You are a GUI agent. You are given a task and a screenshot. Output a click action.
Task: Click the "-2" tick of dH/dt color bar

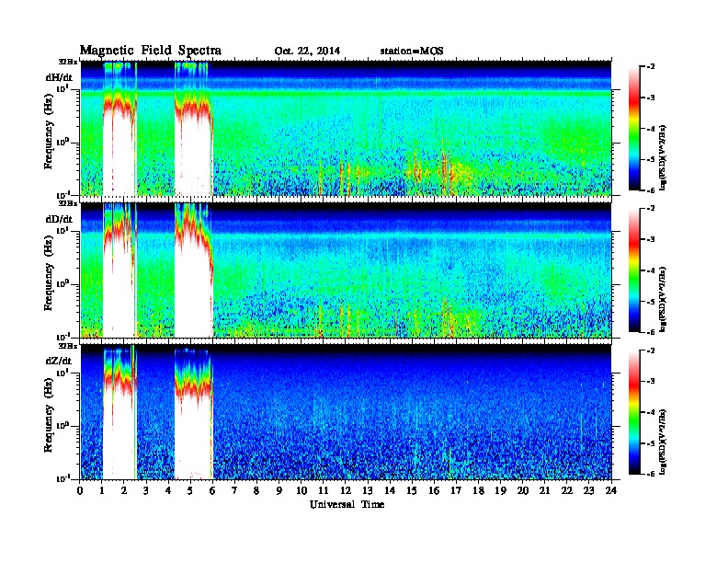tap(652, 67)
